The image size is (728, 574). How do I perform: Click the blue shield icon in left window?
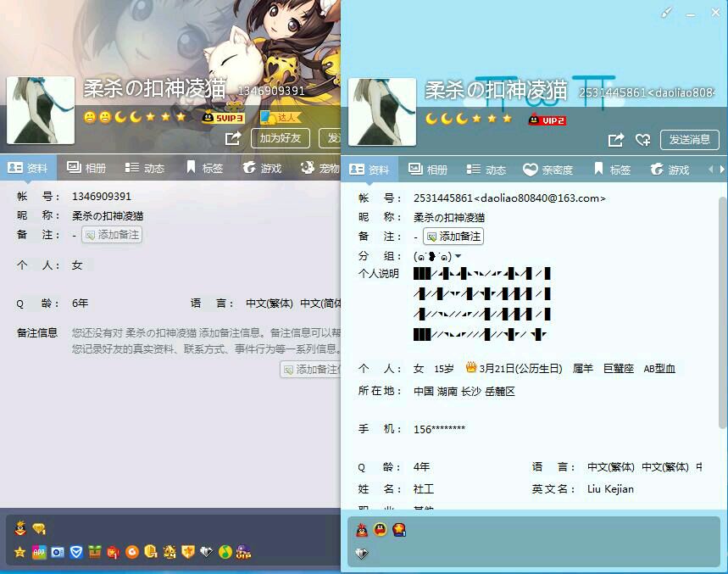coord(76,552)
